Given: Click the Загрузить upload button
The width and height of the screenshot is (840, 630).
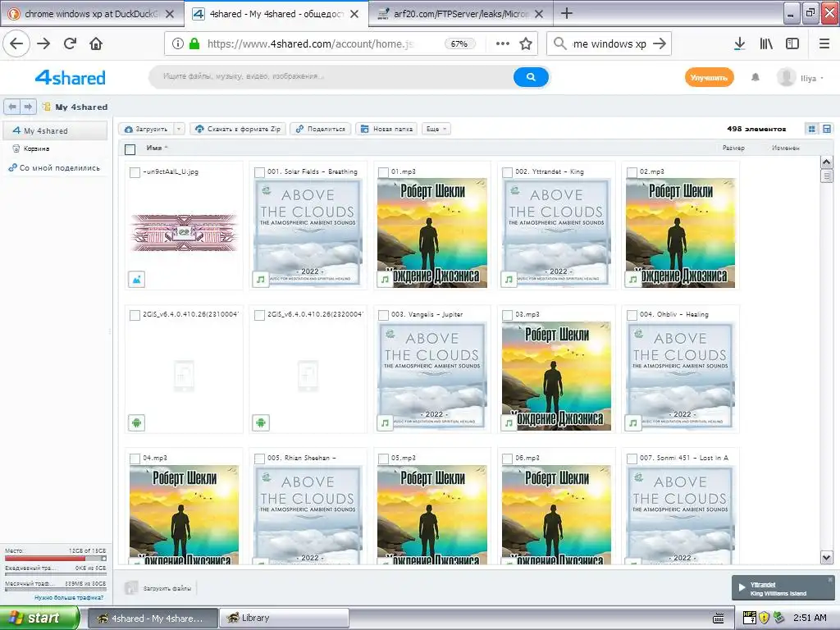Looking at the screenshot, I should [x=146, y=129].
